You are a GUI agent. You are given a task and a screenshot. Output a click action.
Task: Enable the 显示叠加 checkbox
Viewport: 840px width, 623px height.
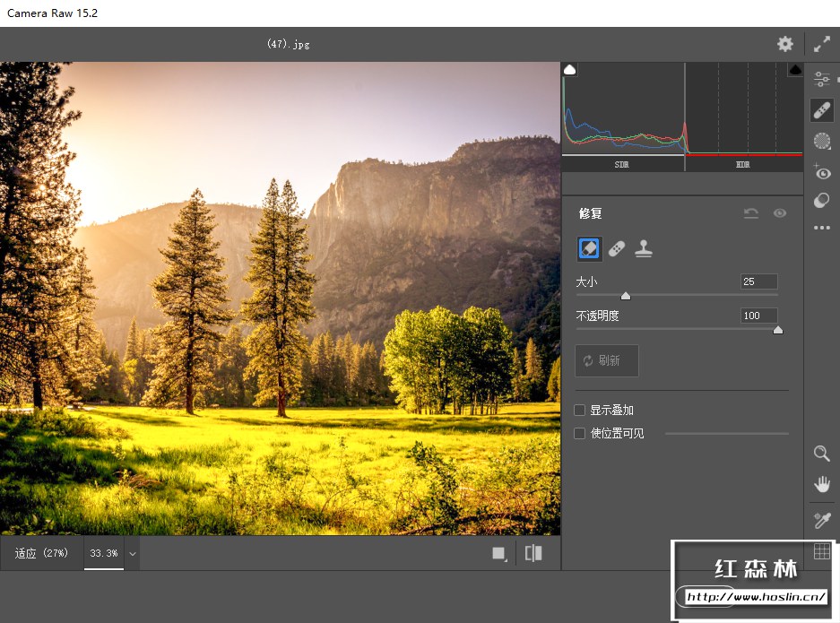pos(580,411)
